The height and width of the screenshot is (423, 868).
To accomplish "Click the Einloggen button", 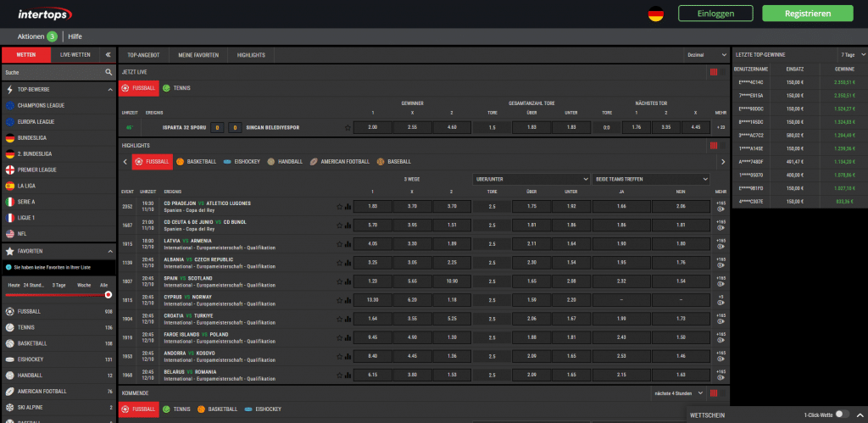I will pyautogui.click(x=715, y=14).
